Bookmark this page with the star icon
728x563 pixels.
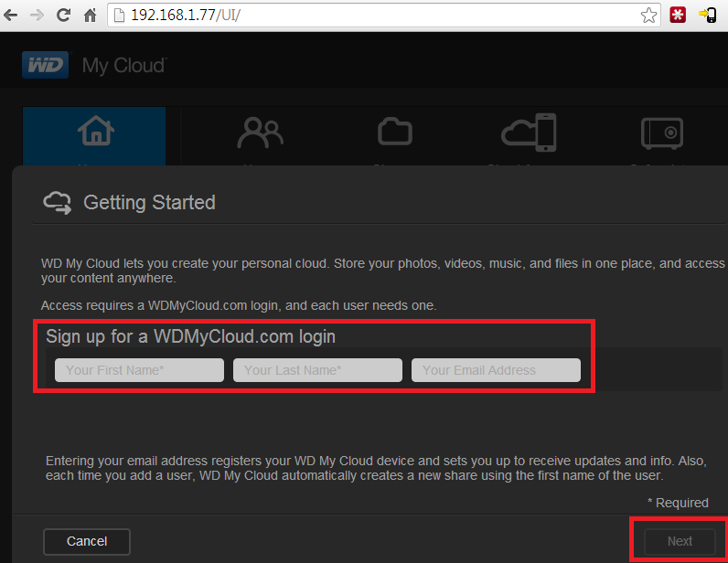click(x=648, y=16)
